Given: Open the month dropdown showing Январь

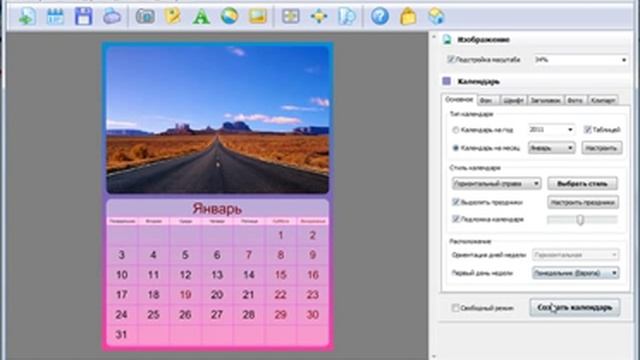Looking at the screenshot, I should click(551, 148).
